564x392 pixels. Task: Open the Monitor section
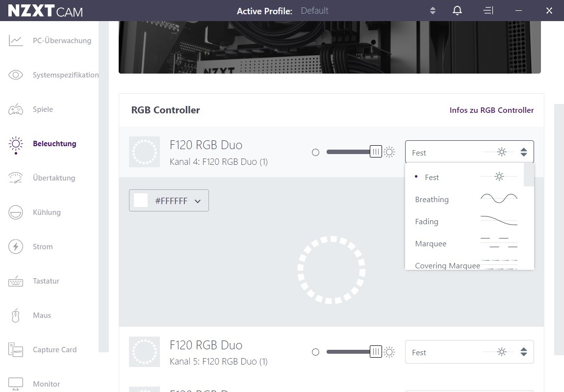point(47,384)
